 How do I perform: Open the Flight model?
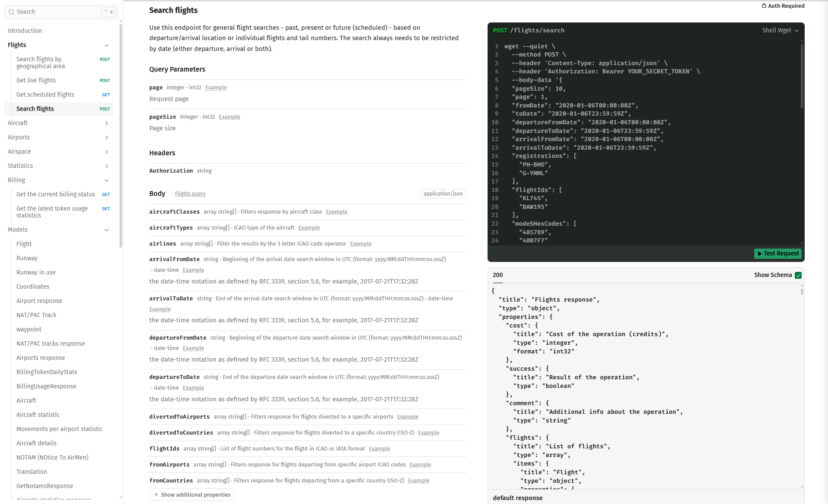[24, 244]
